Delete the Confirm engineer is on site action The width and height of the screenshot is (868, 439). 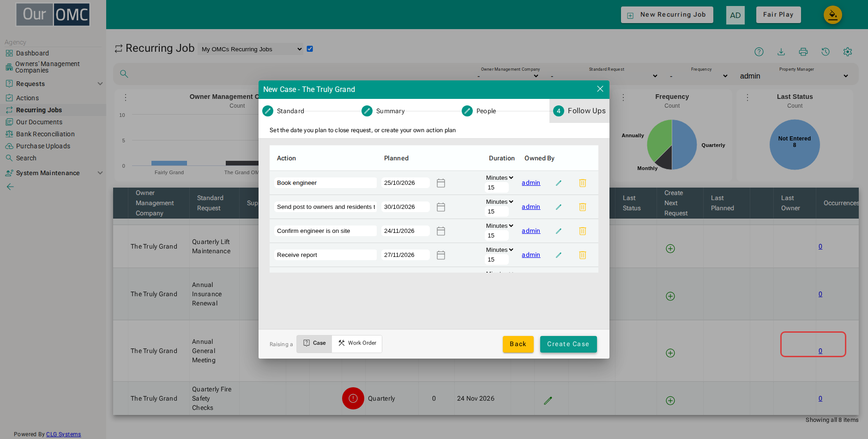pos(583,231)
